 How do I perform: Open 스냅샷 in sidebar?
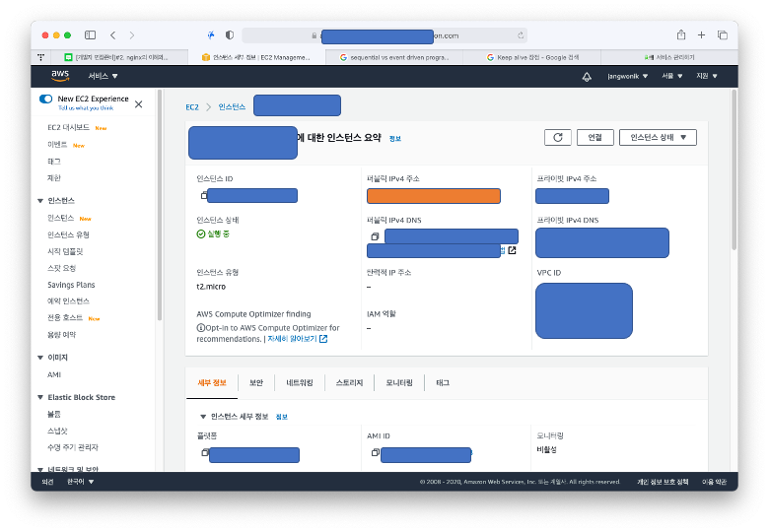(57, 432)
